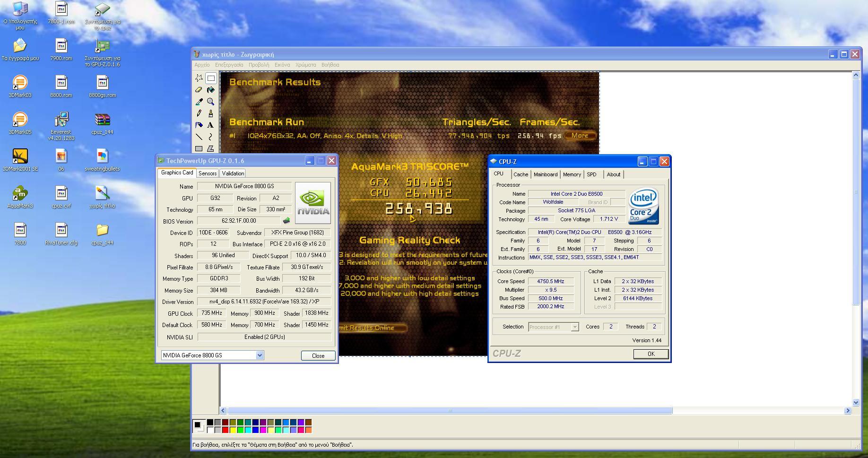This screenshot has height=458, width=868.
Task: Activate the Magnifier tool in Paint
Action: click(x=211, y=102)
